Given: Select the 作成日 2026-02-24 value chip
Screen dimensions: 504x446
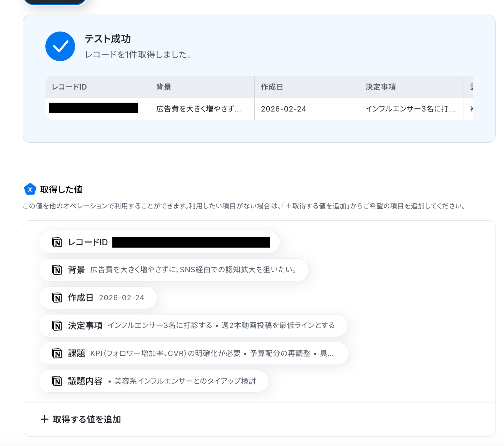Looking at the screenshot, I should [98, 298].
